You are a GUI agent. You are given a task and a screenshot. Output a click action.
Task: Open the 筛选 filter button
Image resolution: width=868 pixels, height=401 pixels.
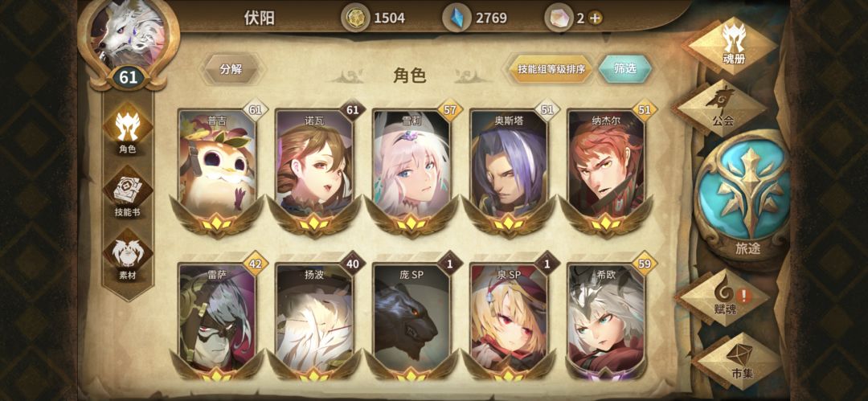(625, 69)
